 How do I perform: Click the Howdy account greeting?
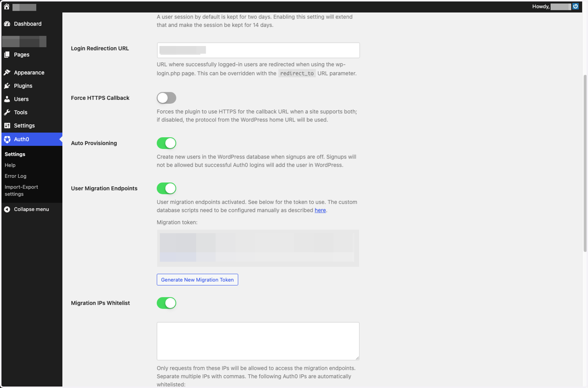tap(551, 6)
